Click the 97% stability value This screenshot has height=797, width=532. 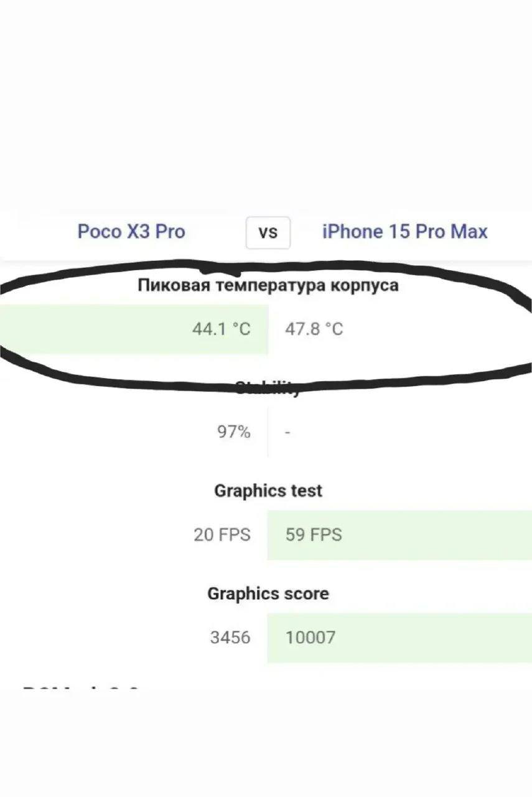(x=234, y=432)
